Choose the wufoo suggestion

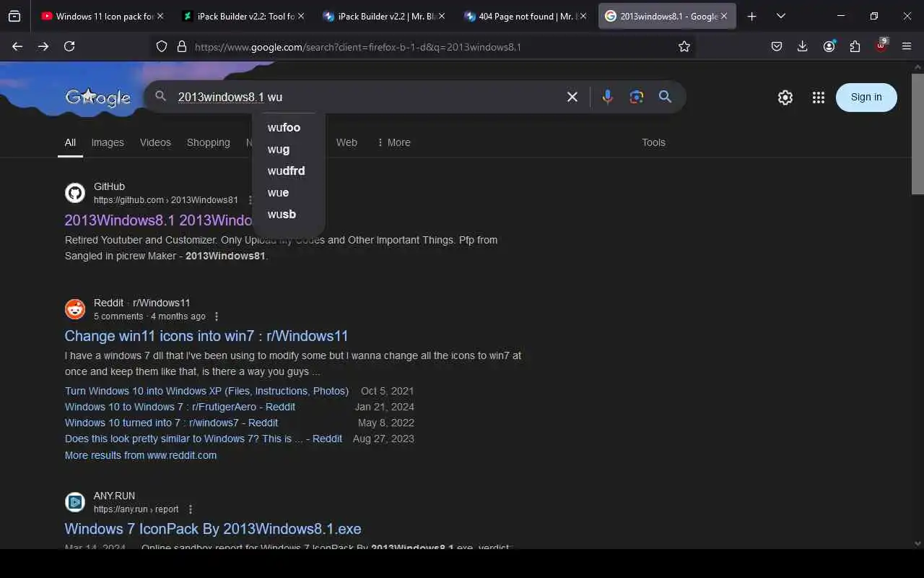pyautogui.click(x=289, y=127)
